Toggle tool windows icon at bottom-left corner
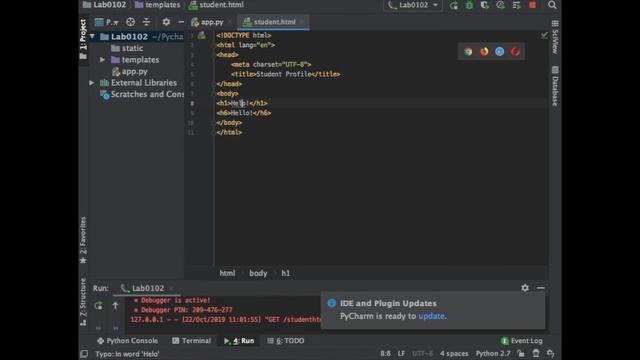This screenshot has height=360, width=640. pos(84,354)
